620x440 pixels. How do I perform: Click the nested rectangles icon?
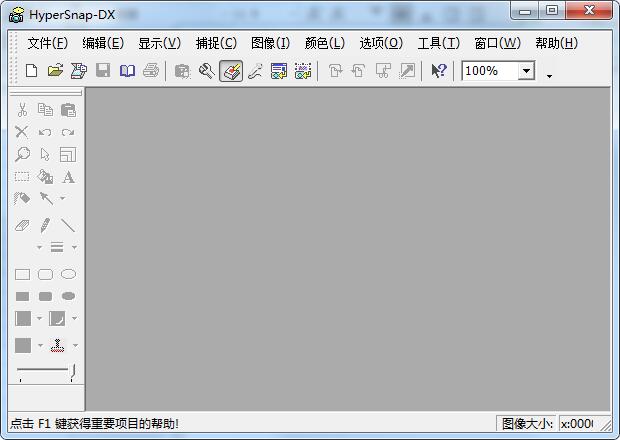(68, 155)
